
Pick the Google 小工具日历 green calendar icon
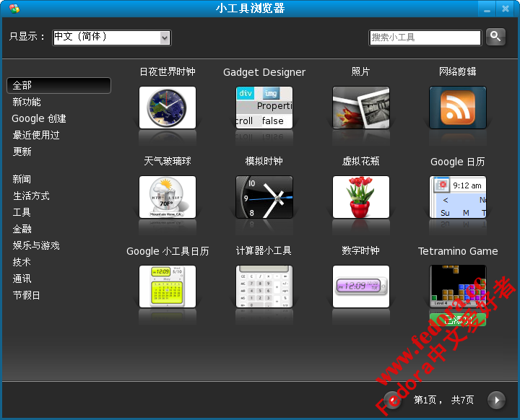point(168,286)
